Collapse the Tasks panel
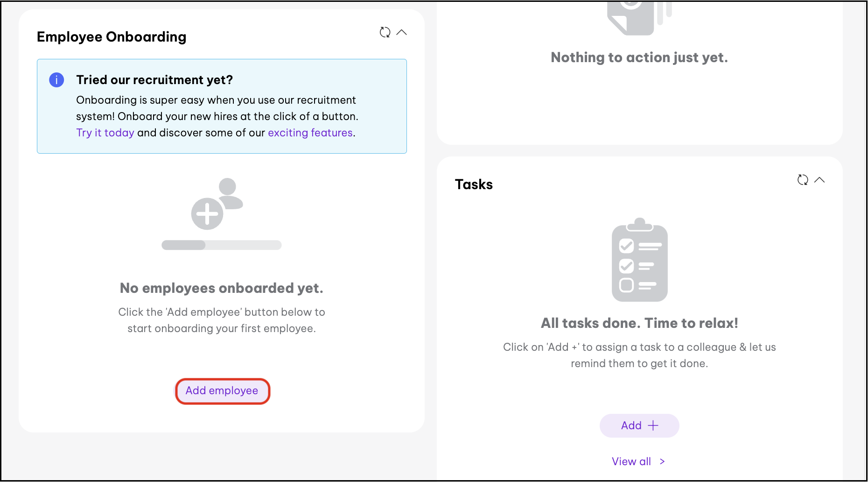The height and width of the screenshot is (482, 868). tap(819, 180)
